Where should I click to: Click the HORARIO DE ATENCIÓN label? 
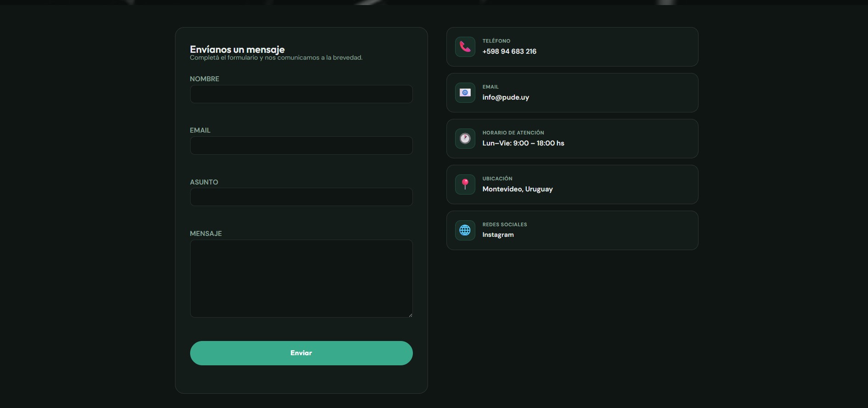pyautogui.click(x=513, y=133)
